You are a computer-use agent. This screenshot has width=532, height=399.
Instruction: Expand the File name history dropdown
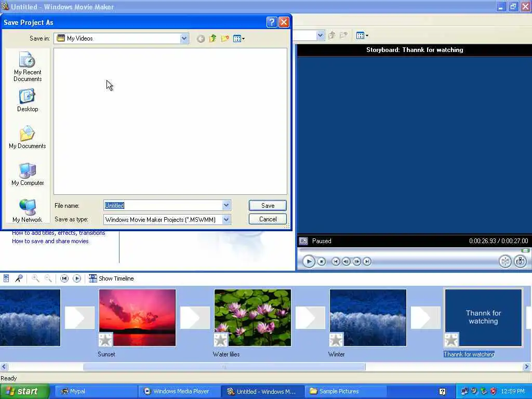[x=227, y=205]
